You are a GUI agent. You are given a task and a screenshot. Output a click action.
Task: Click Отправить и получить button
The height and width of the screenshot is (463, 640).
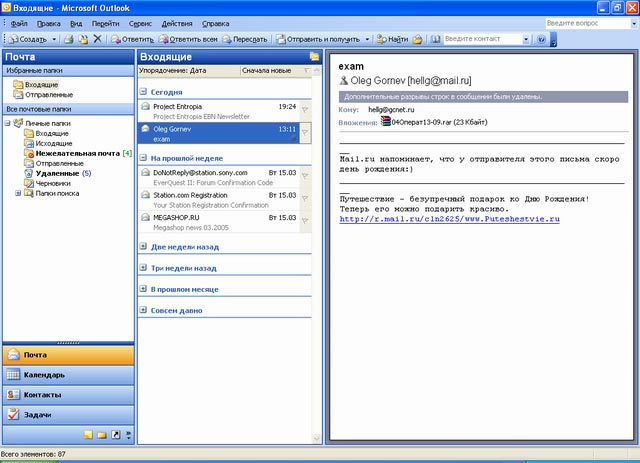click(x=318, y=39)
